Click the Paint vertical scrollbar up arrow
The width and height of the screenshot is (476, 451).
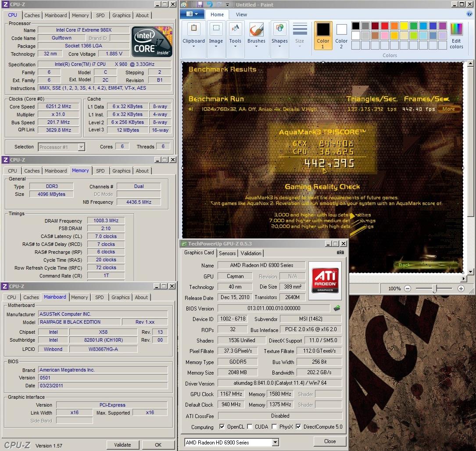tap(470, 64)
